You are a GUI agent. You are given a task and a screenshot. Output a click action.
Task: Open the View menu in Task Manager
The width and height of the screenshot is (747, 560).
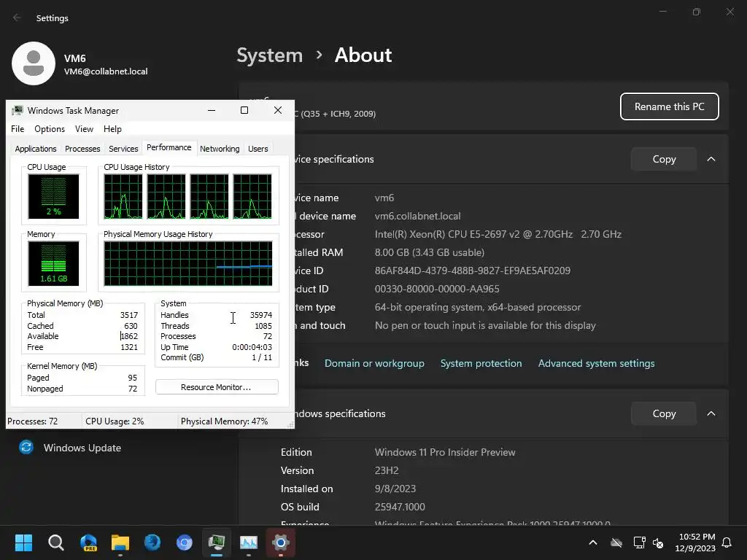[x=84, y=129]
